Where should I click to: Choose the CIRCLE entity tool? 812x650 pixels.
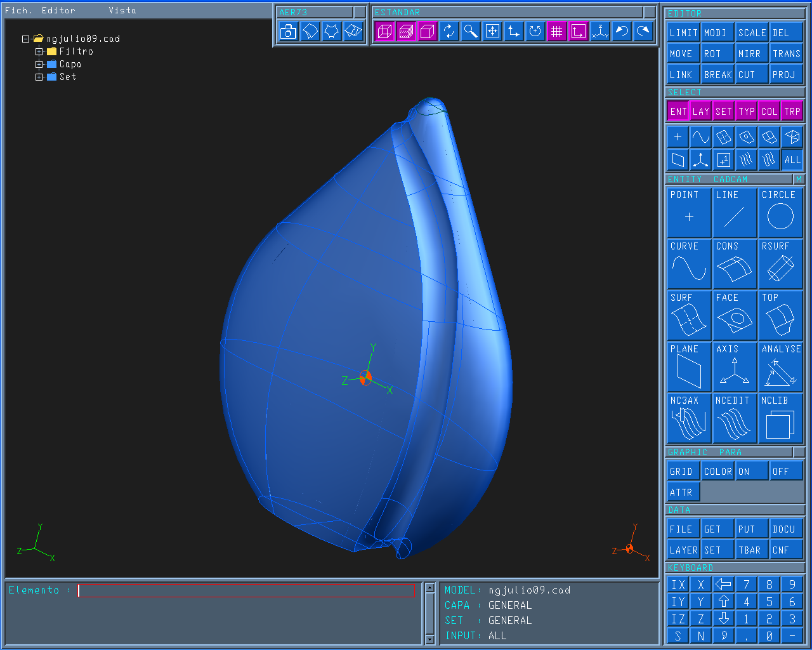pyautogui.click(x=780, y=213)
